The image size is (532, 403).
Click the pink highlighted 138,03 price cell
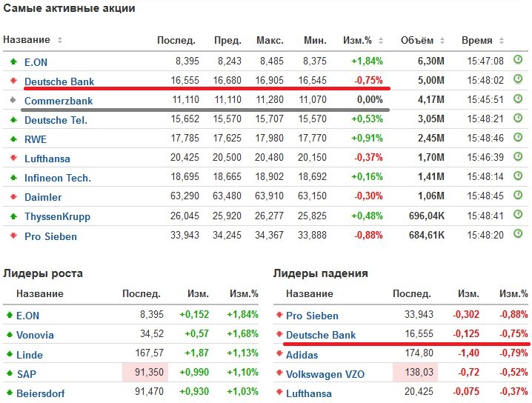pos(416,374)
